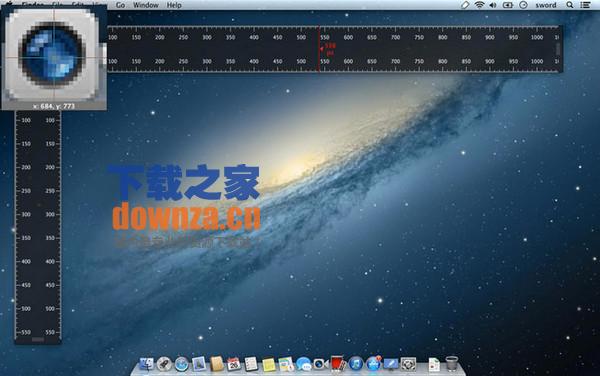600x376 pixels.
Task: Click the red measurement marker on horizontal ruler
Action: click(x=319, y=49)
